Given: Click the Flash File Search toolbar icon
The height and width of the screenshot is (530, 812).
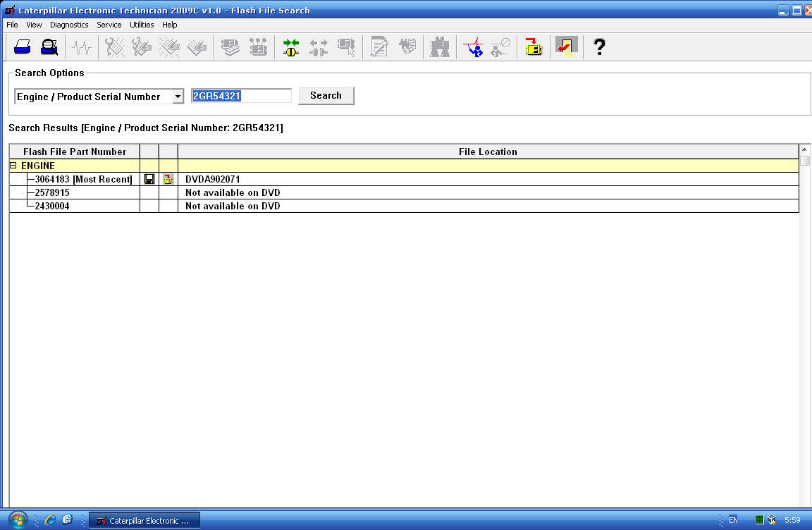Looking at the screenshot, I should click(567, 47).
